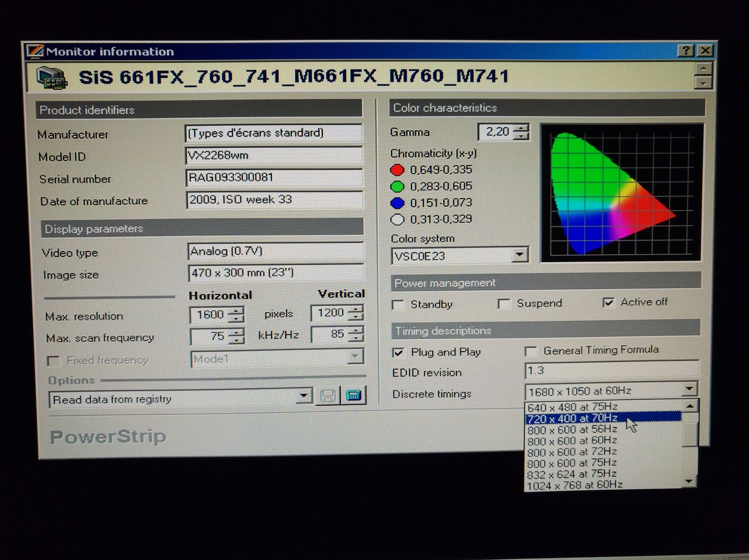
Task: Click the timings list scrollbar thumb
Action: tap(690, 434)
